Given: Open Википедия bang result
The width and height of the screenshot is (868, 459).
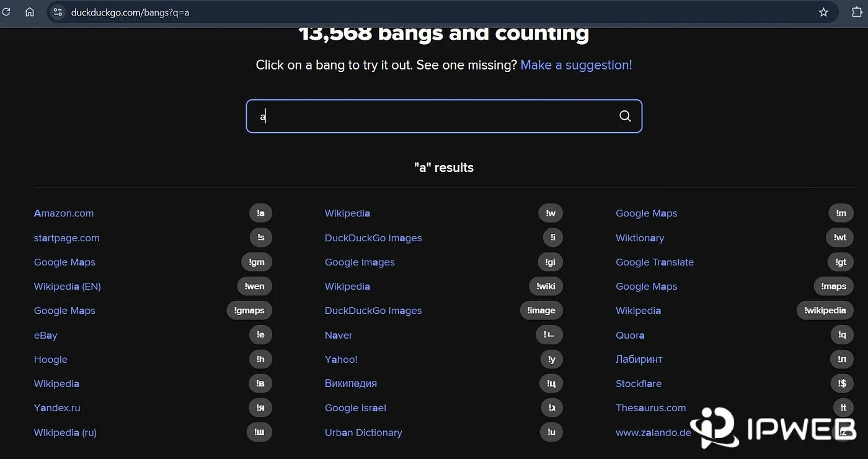Looking at the screenshot, I should coord(351,383).
